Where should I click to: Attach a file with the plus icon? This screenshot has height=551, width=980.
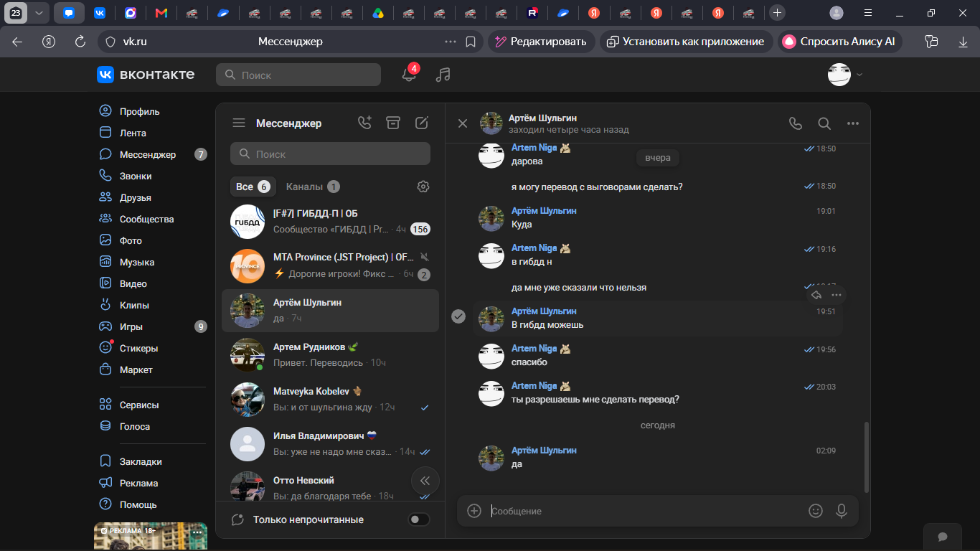pyautogui.click(x=474, y=511)
